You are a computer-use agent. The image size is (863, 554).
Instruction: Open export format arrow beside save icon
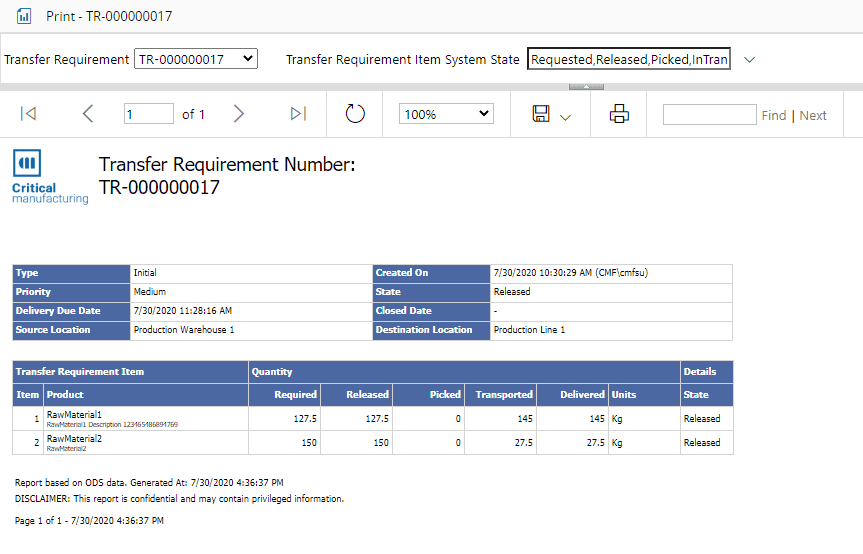[565, 117]
